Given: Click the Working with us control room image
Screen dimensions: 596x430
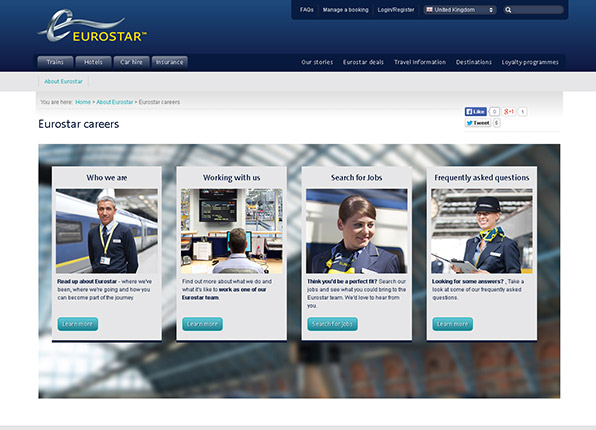Looking at the screenshot, I should click(x=231, y=231).
